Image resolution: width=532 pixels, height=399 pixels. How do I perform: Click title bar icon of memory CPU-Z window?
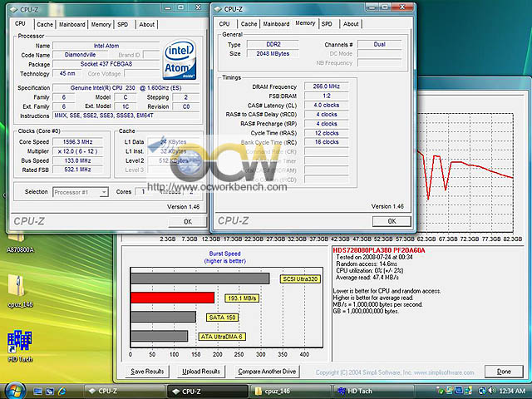click(218, 9)
